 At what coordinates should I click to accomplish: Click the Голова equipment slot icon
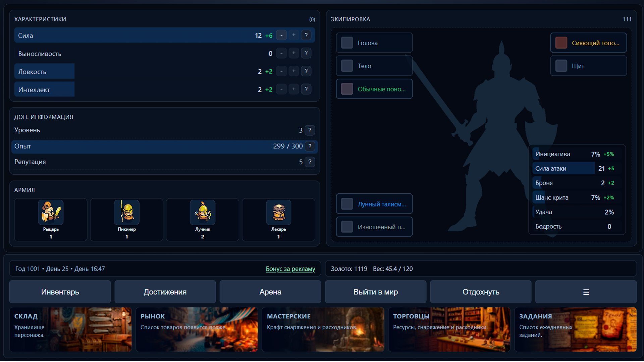(x=347, y=43)
